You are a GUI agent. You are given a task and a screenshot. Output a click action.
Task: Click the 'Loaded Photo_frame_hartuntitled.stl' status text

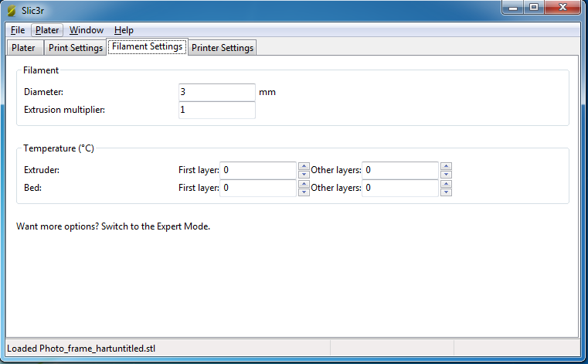click(81, 349)
